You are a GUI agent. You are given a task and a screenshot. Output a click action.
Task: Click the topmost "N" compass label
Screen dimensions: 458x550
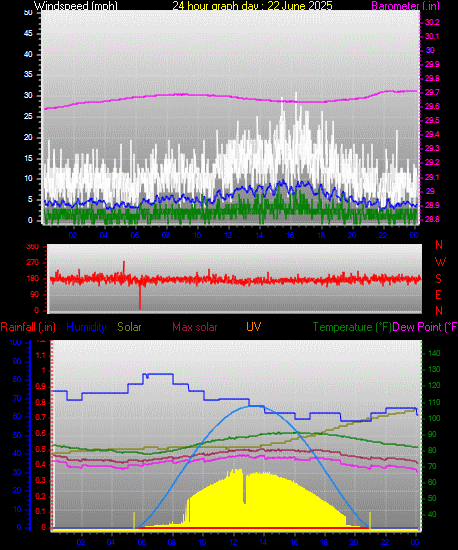(439, 244)
